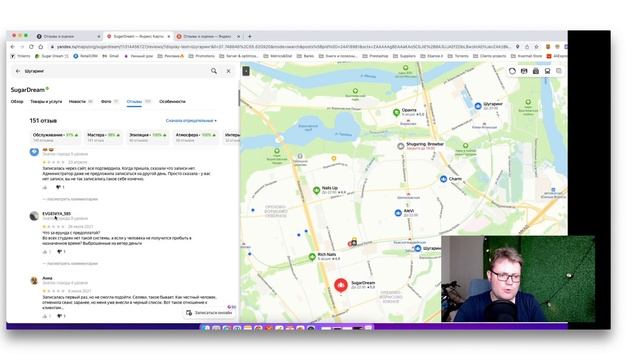Click the search magnifier icon in Yandex Maps

pyautogui.click(x=214, y=71)
